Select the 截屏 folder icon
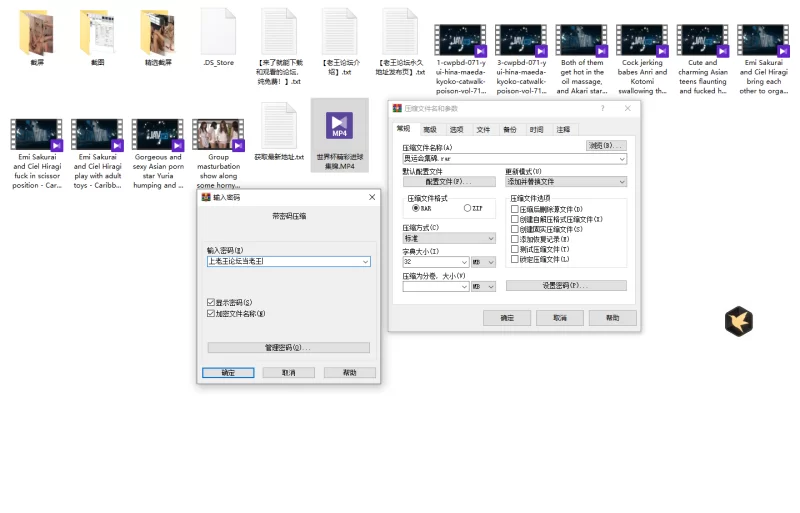 [37, 33]
